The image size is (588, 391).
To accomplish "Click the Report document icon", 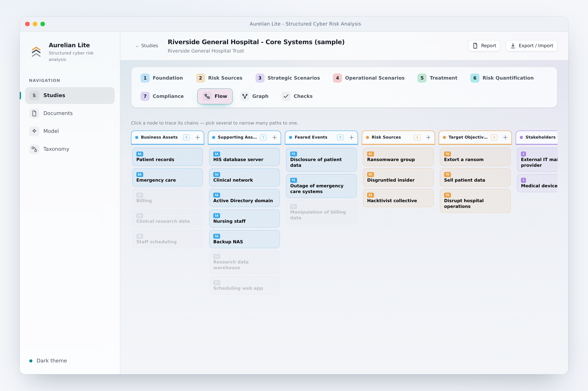I will click(x=475, y=46).
